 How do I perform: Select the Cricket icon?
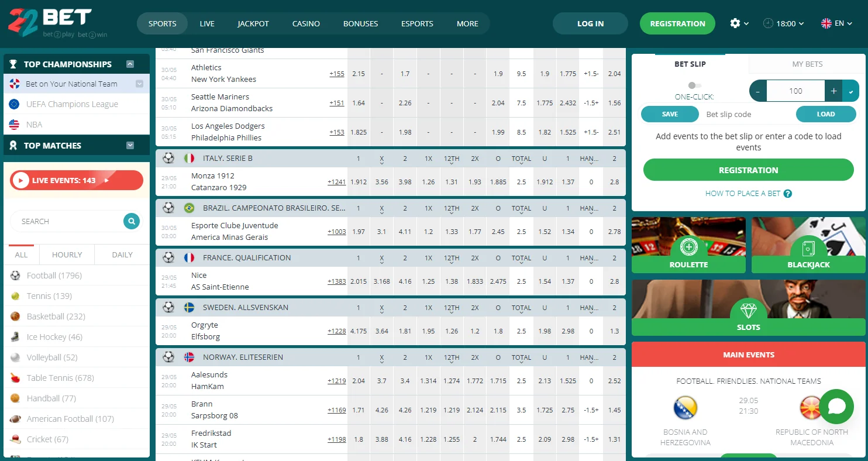pyautogui.click(x=16, y=439)
